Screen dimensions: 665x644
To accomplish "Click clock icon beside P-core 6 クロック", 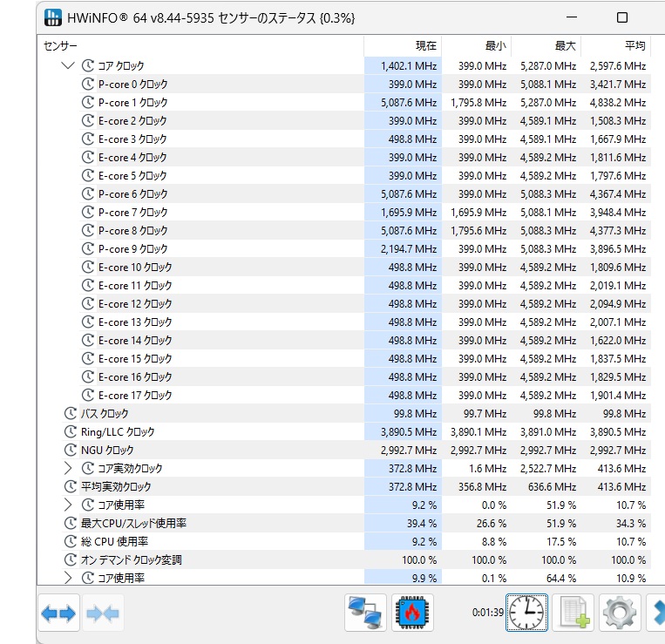I will pyautogui.click(x=88, y=193).
